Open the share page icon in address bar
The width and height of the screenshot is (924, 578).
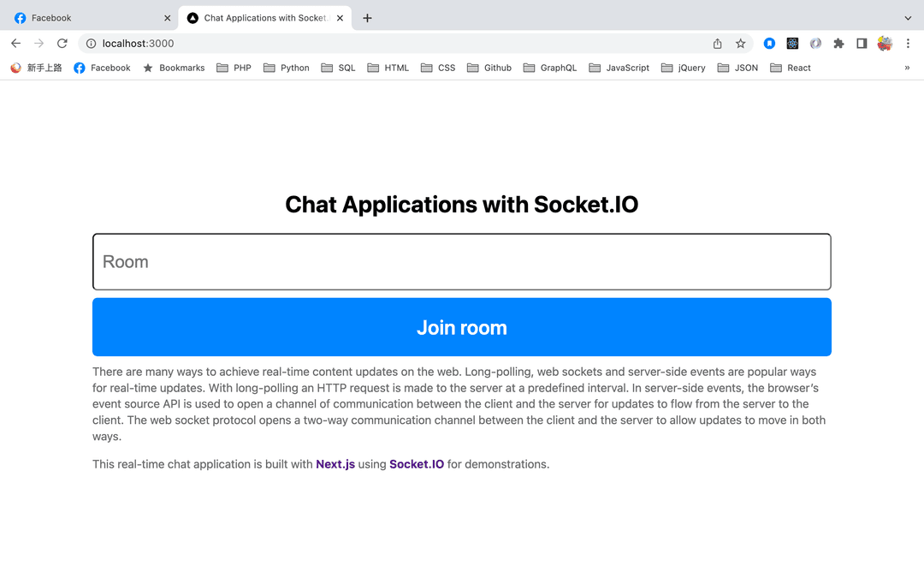coord(718,44)
